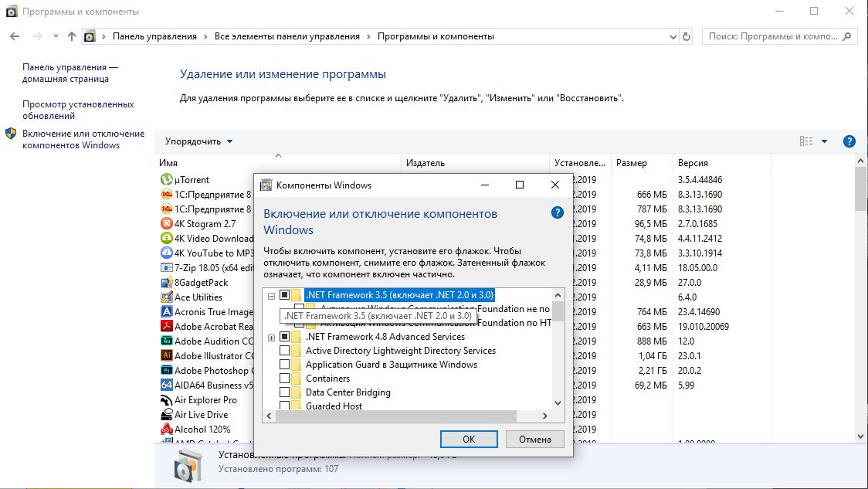Select version 8.3.13.1690 of 666 МБ row
868x489 pixels.
pos(700,195)
